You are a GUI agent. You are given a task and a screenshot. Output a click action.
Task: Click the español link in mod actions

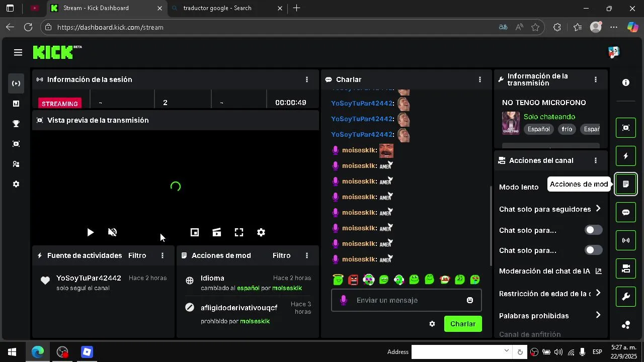(248, 288)
